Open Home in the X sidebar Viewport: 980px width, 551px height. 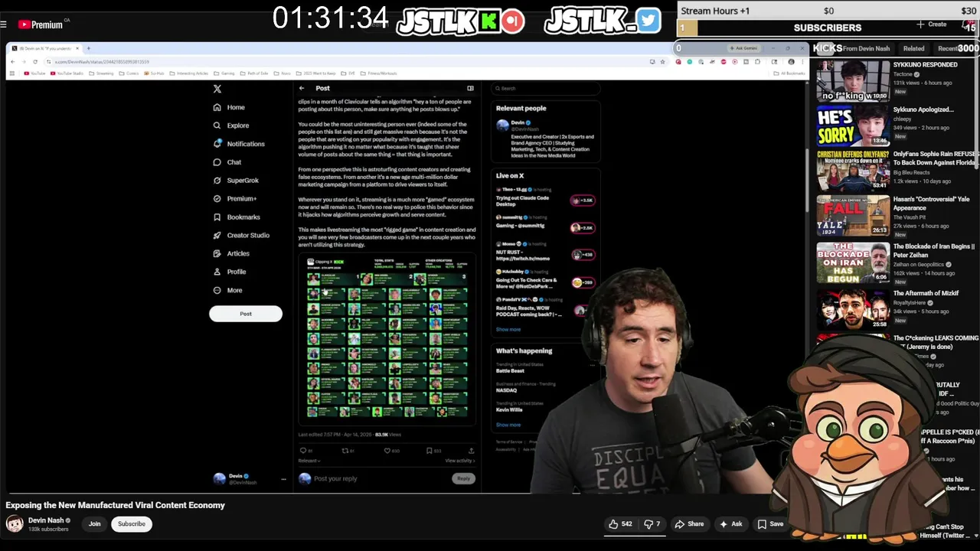coord(229,107)
